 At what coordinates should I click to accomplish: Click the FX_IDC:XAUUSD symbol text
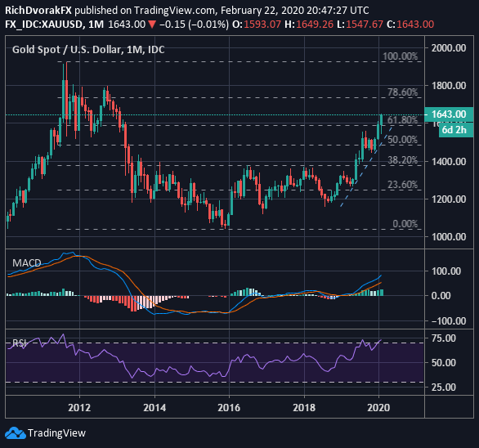coord(44,25)
